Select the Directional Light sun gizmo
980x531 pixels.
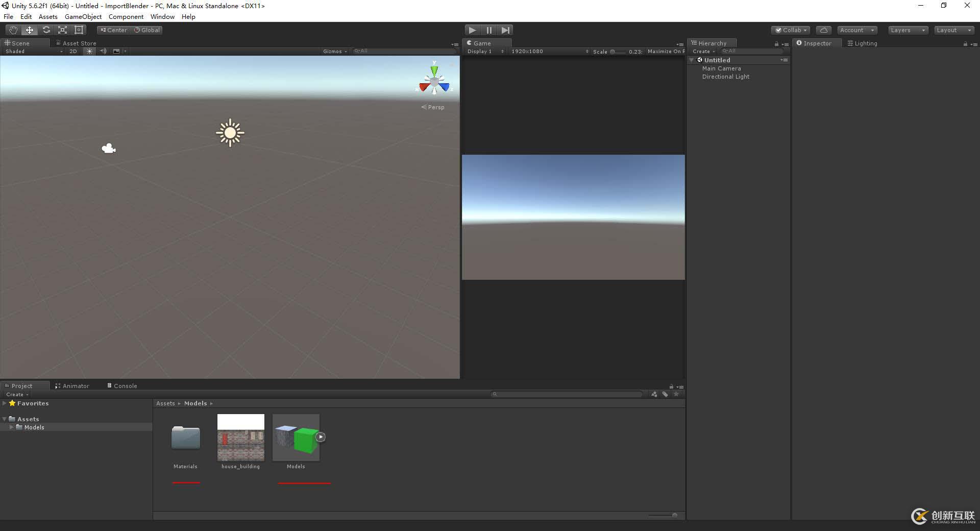230,133
